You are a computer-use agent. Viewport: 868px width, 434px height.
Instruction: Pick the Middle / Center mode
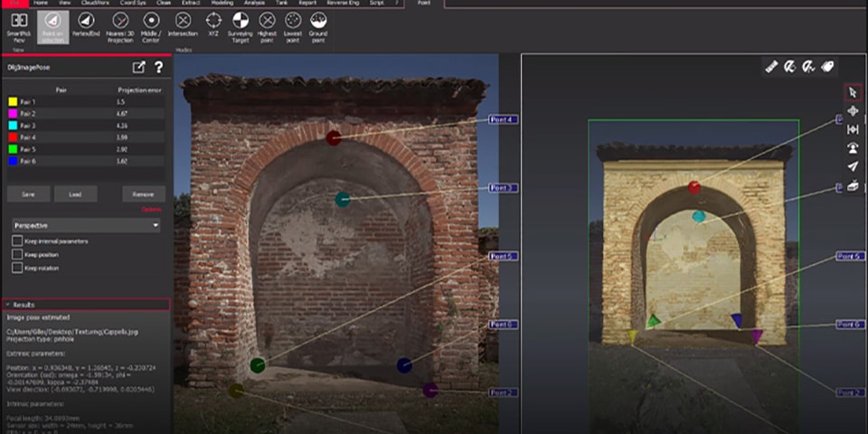151,27
